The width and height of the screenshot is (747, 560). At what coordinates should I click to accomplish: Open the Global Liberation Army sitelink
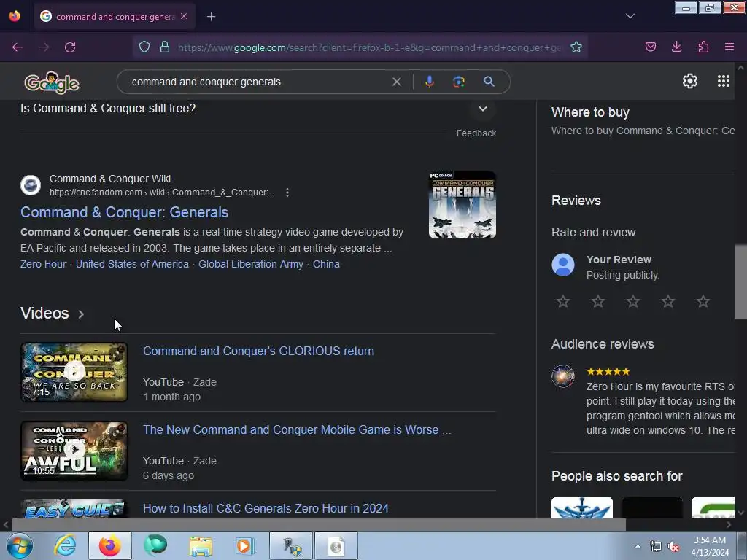click(x=251, y=264)
